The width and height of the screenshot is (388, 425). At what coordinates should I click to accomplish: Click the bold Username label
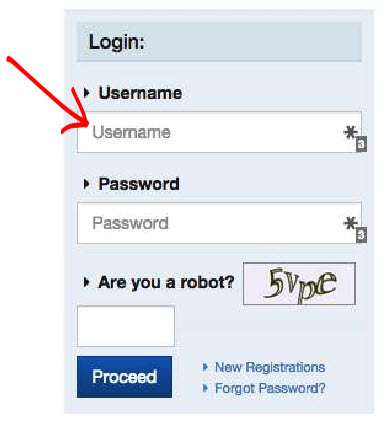[140, 93]
